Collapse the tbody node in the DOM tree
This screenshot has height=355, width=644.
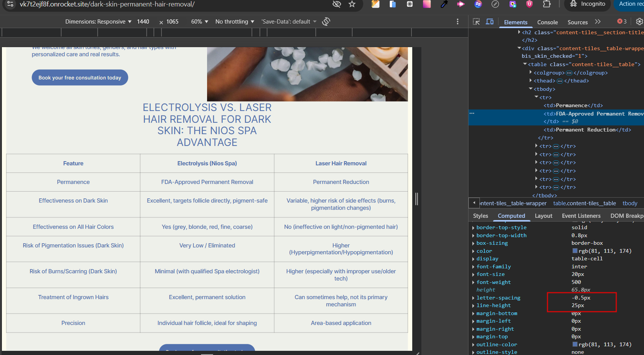pos(531,89)
